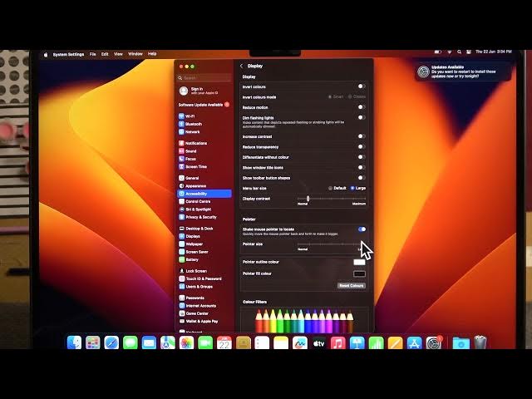
Task: Select Accessibility in sidebar
Action: (x=204, y=194)
